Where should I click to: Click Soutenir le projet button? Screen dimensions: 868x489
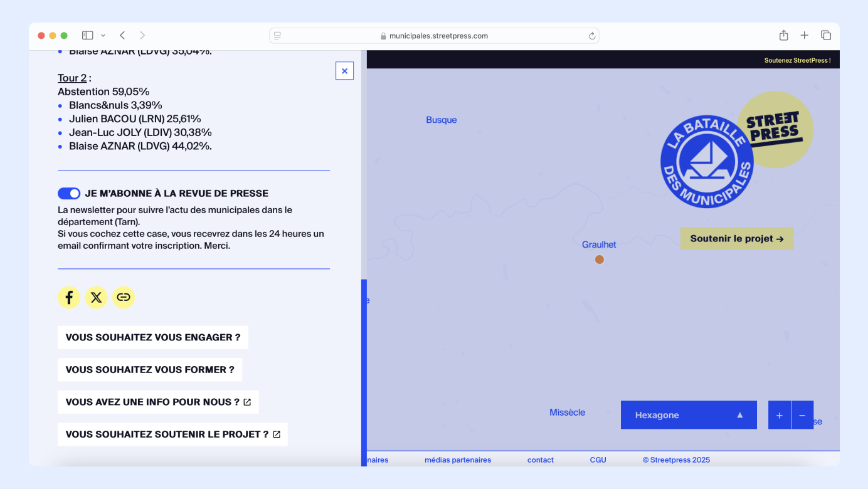(737, 238)
